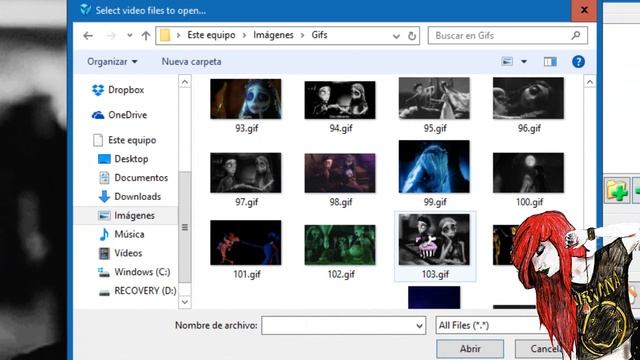This screenshot has height=360, width=640.
Task: Open Desktop in the sidebar
Action: pos(131,159)
